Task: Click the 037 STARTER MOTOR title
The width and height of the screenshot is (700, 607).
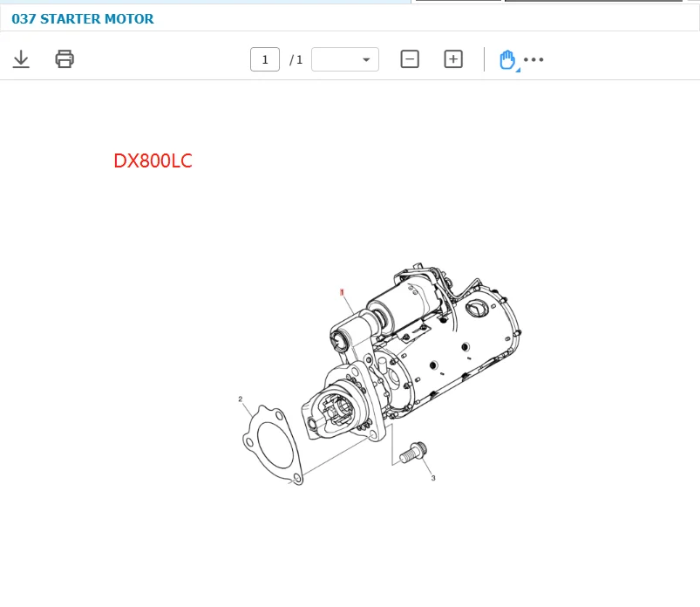Action: 83,18
